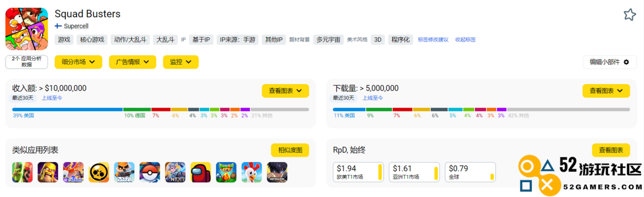The width and height of the screenshot is (644, 197).
Task: Select 上线至今 tab under revenue
Action: tap(52, 98)
